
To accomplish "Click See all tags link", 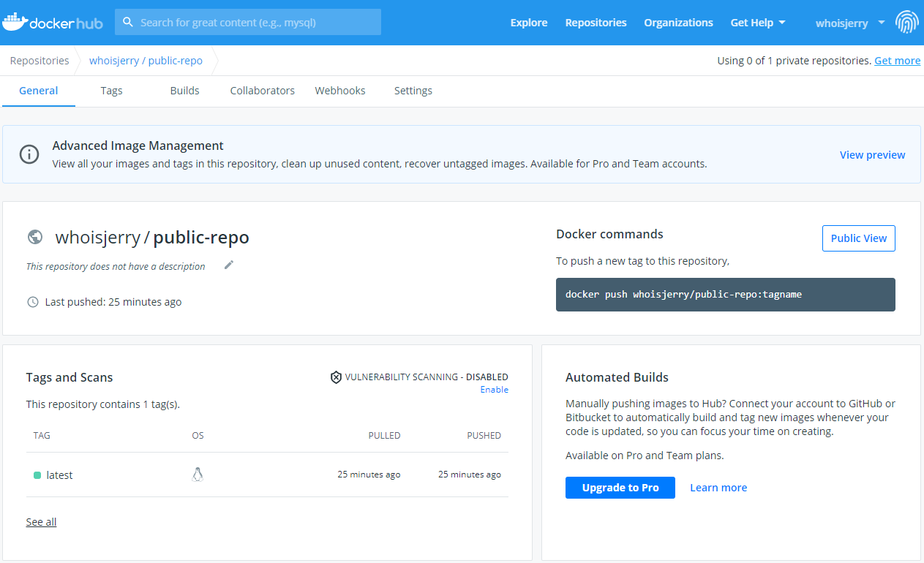I will pos(41,522).
